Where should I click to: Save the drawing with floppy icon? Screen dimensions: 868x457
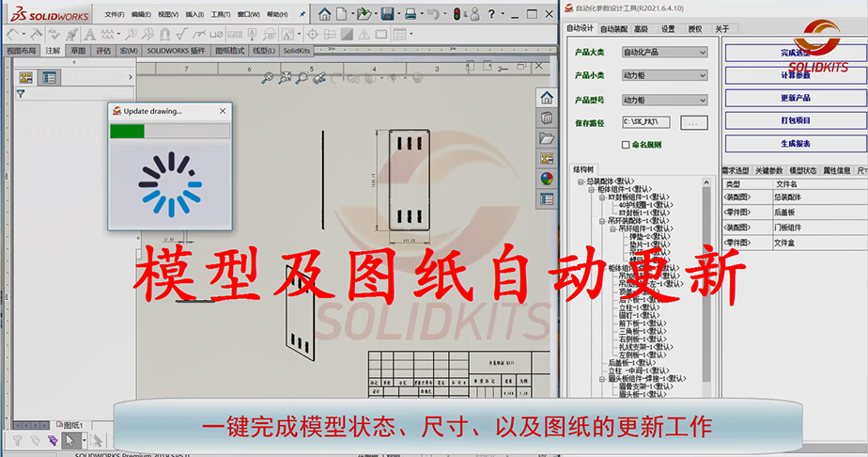[387, 14]
